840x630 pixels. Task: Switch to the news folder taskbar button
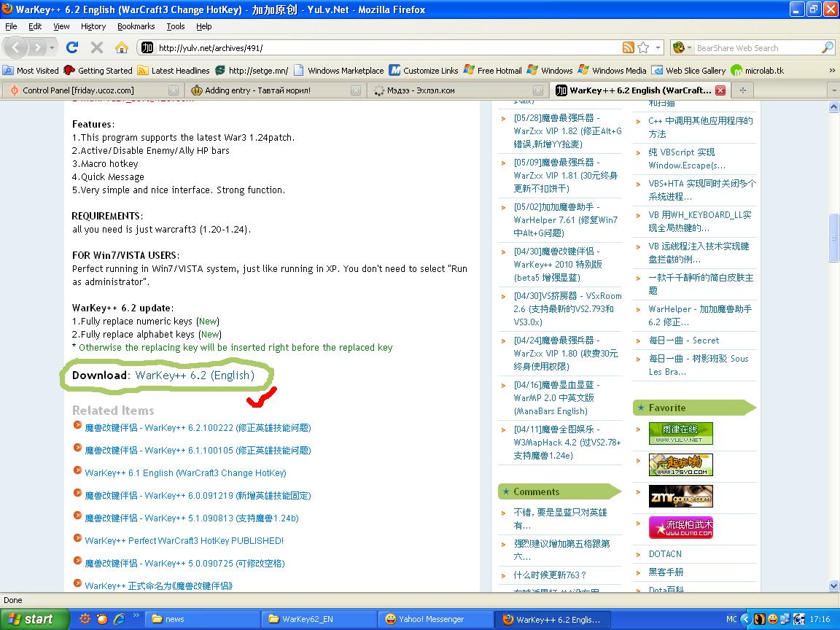click(x=204, y=619)
